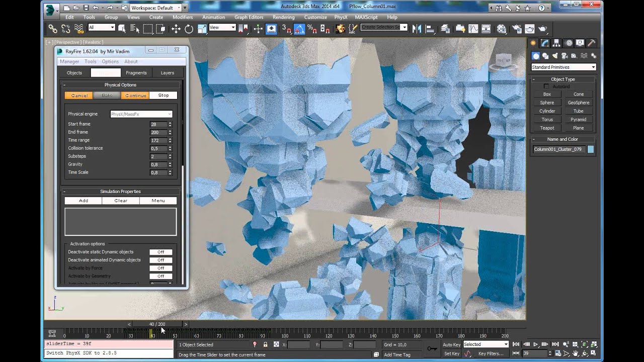Select the Lights category icon
The width and height of the screenshot is (644, 362).
pos(555,56)
